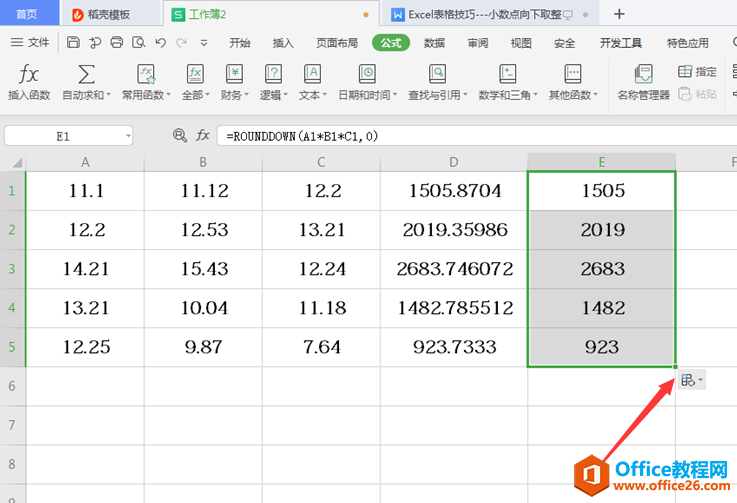Click cell containing 11.12

click(x=204, y=191)
